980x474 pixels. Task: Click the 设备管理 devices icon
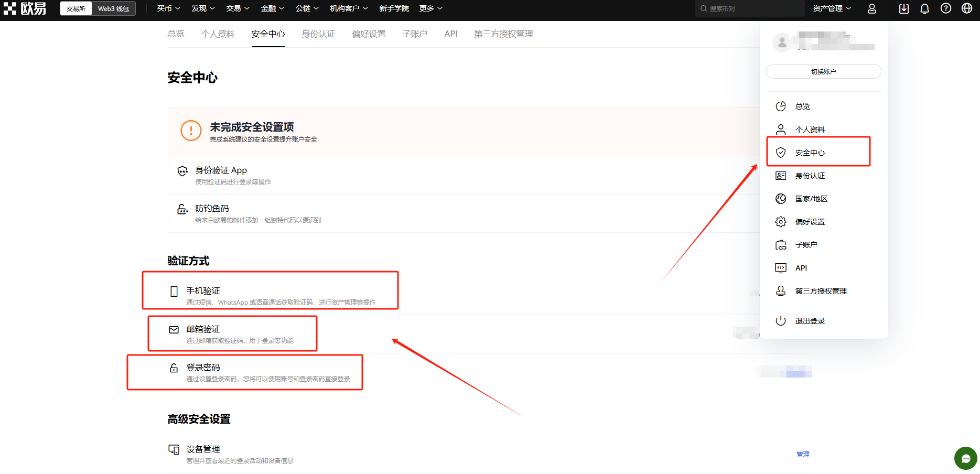[x=174, y=450]
